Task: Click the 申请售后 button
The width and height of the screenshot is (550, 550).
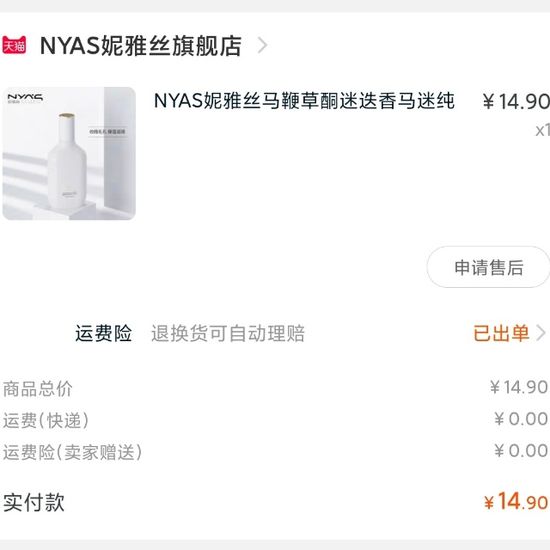Action: pos(488,267)
